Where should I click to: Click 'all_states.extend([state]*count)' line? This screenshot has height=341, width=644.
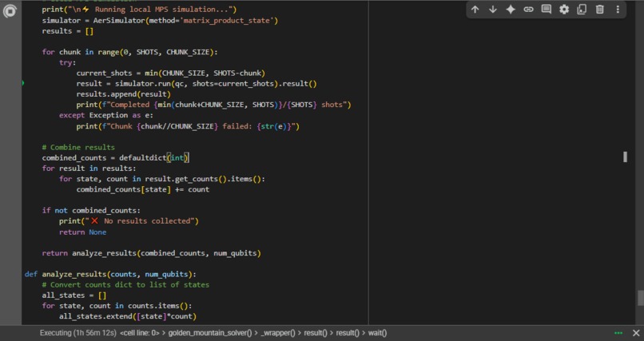[x=128, y=316]
